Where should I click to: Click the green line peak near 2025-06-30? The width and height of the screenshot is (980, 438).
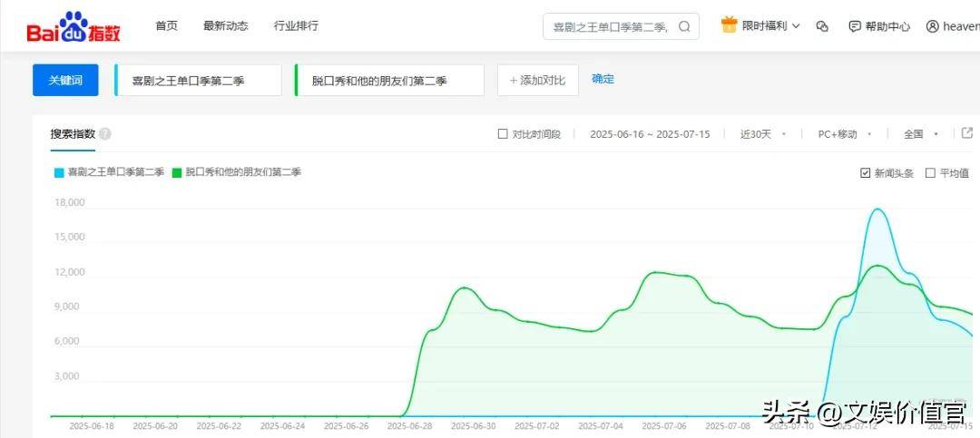(464, 287)
